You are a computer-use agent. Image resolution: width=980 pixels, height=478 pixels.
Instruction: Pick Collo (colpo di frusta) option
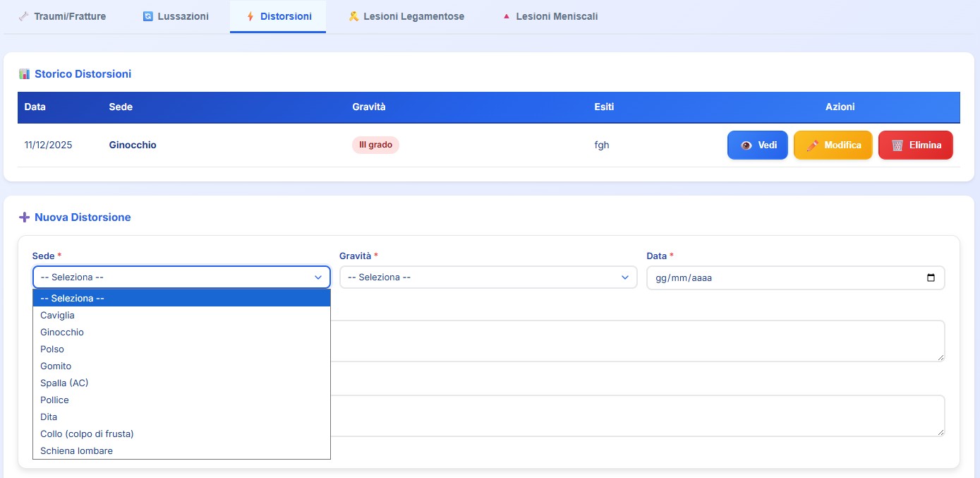coord(87,434)
